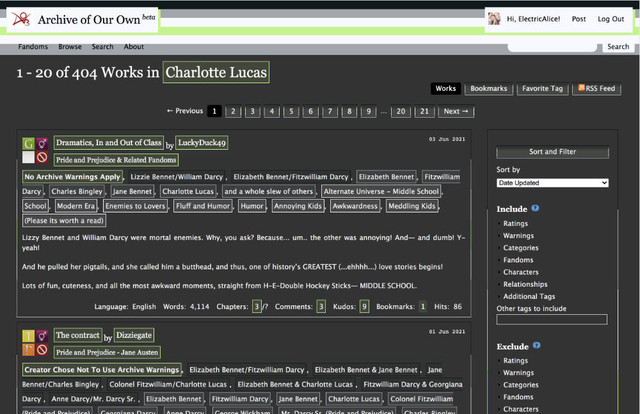Screen dimensions: 640x414
Task: Click F/M category icon on Dramatics work
Action: pyautogui.click(x=42, y=143)
